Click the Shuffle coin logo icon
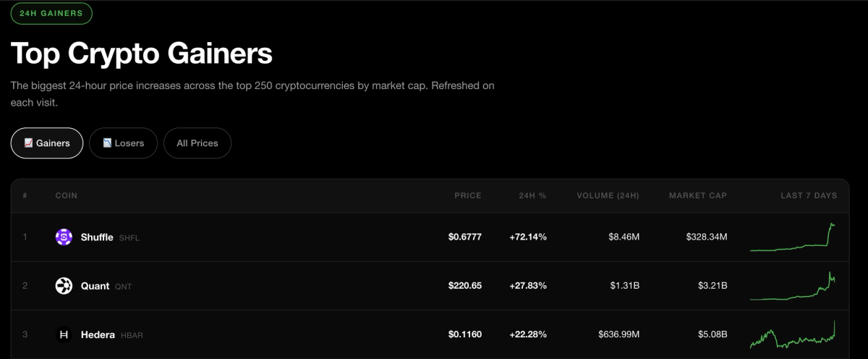The height and width of the screenshot is (359, 868). point(64,237)
